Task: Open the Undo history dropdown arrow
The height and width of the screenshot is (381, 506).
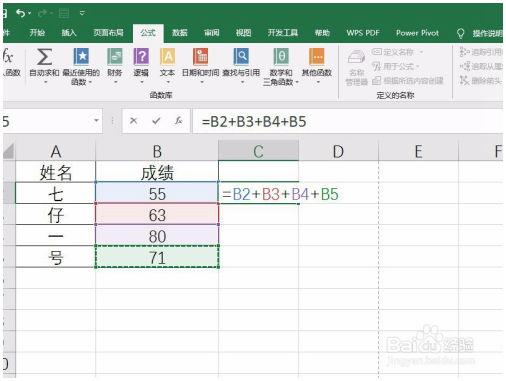Action: [x=30, y=13]
